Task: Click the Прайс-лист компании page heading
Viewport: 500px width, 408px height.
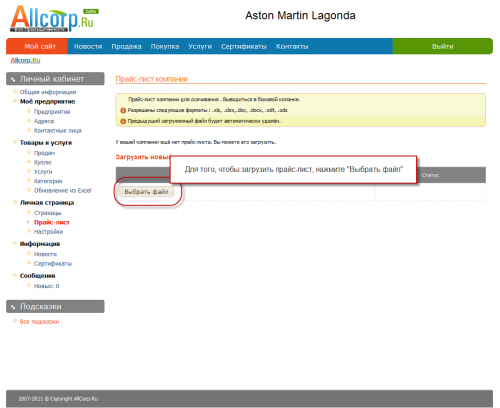Action: pyautogui.click(x=151, y=79)
